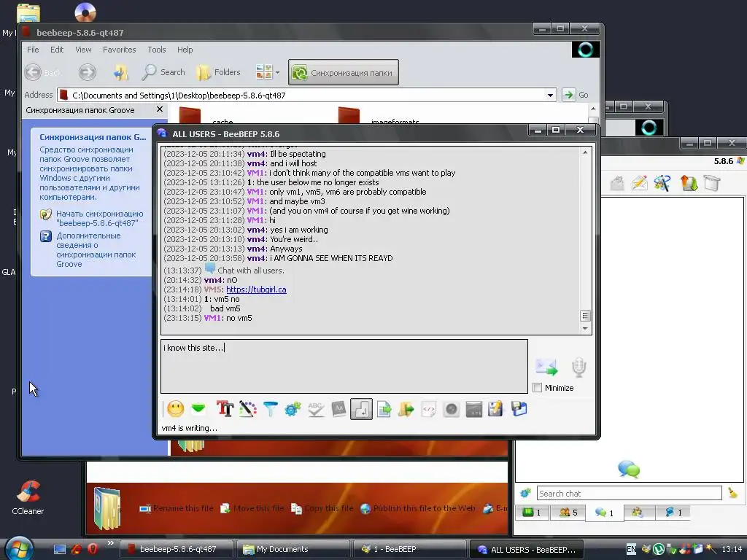The width and height of the screenshot is (747, 560).
Task: Click into the message box containing 'i know this site...'
Action: 344,366
